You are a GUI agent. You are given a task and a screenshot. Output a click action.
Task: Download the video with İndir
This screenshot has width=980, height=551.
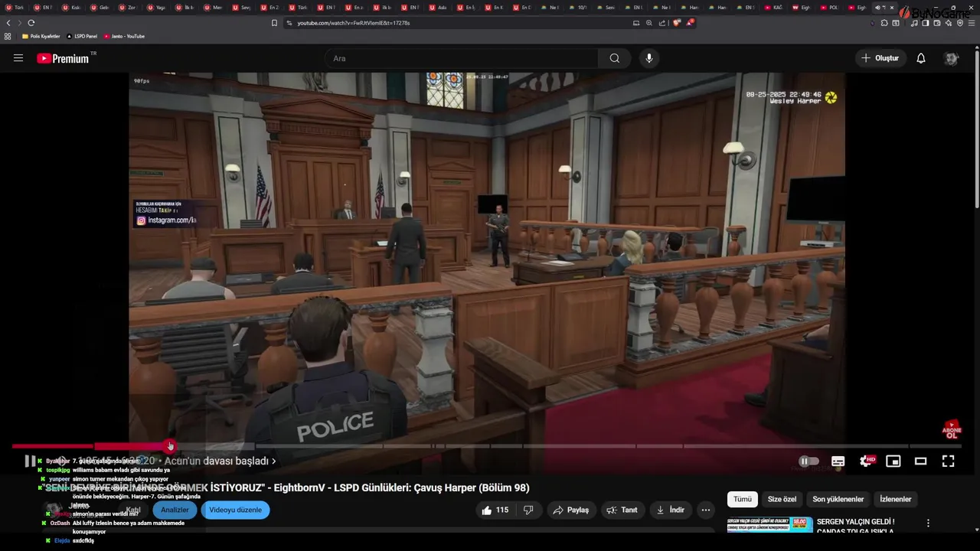(x=671, y=510)
